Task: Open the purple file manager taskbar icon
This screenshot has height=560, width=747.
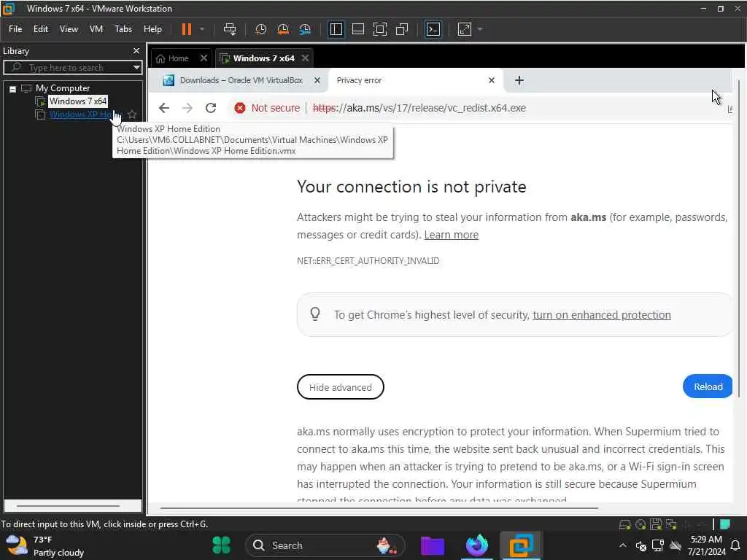Action: (x=433, y=545)
